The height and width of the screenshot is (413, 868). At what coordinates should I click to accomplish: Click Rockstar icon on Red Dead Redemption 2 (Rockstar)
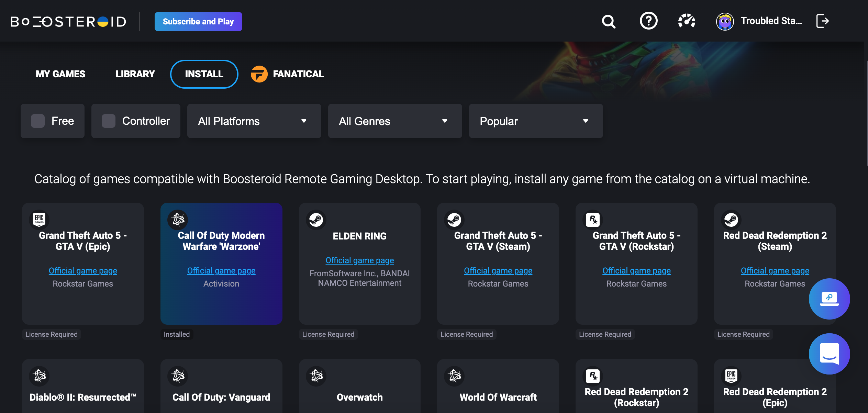coord(593,376)
